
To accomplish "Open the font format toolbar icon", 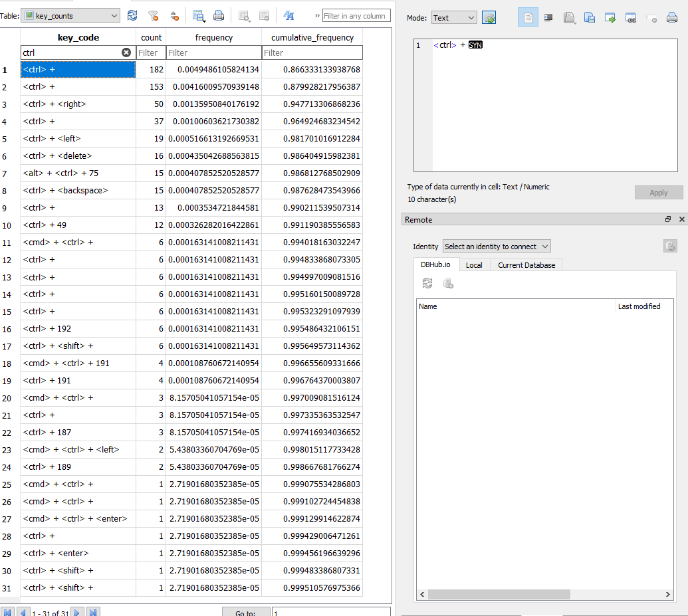I will (288, 16).
